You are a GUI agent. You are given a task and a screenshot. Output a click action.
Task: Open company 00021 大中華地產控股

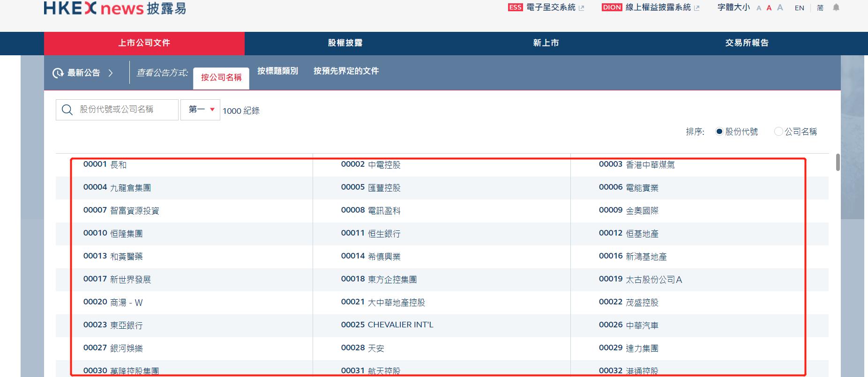coord(383,303)
